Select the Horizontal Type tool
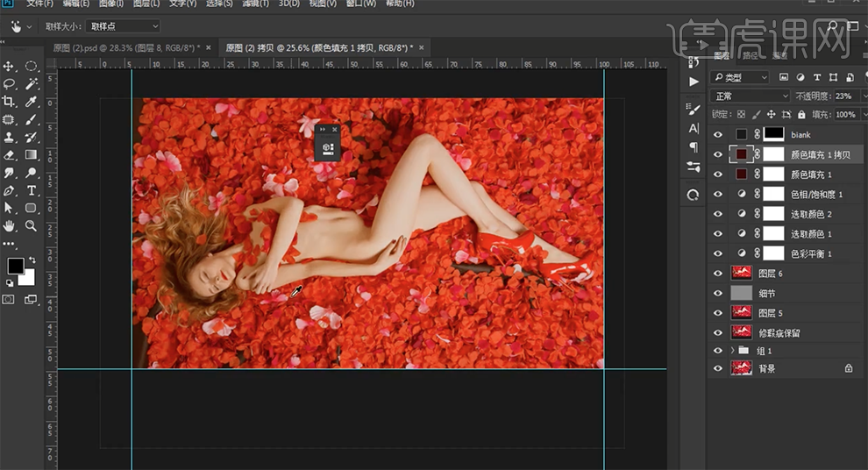The image size is (868, 470). coord(32,190)
